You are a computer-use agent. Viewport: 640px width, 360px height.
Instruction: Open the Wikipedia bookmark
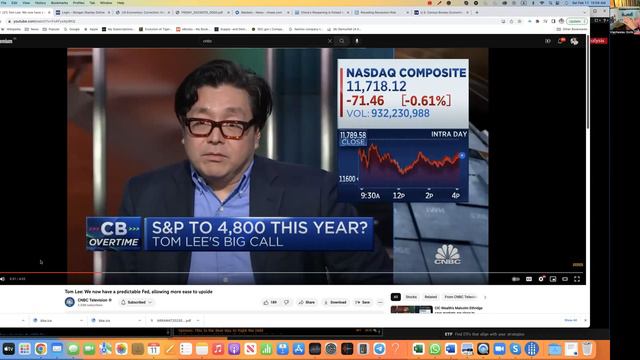click(11, 29)
